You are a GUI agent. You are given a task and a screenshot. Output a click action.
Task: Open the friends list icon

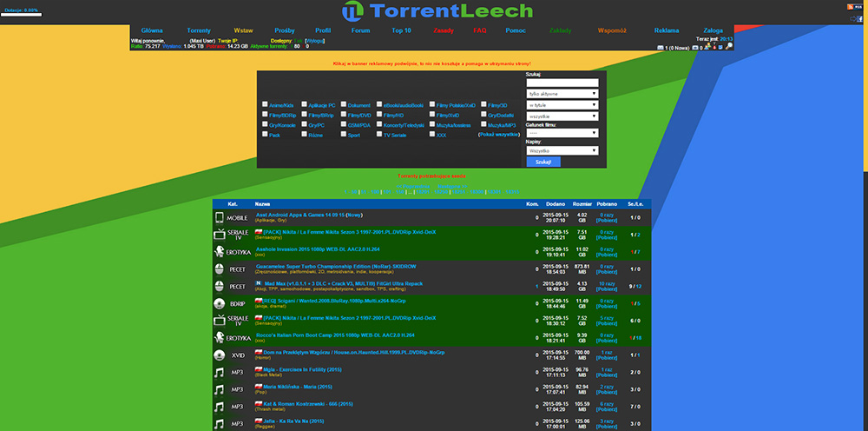[707, 46]
